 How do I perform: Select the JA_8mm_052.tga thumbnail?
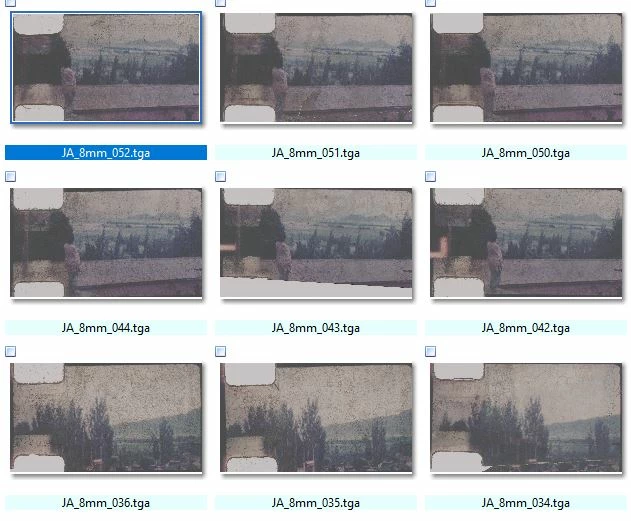pos(106,67)
